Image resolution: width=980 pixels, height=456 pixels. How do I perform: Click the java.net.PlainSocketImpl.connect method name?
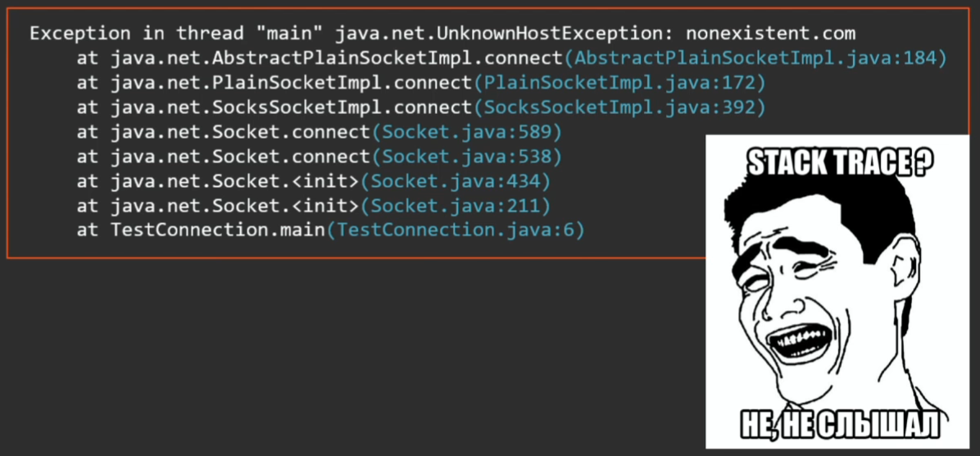pos(291,83)
